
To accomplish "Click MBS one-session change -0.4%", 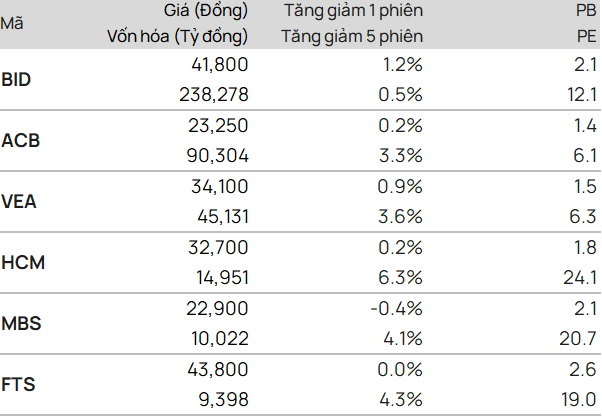I will coord(396,309).
